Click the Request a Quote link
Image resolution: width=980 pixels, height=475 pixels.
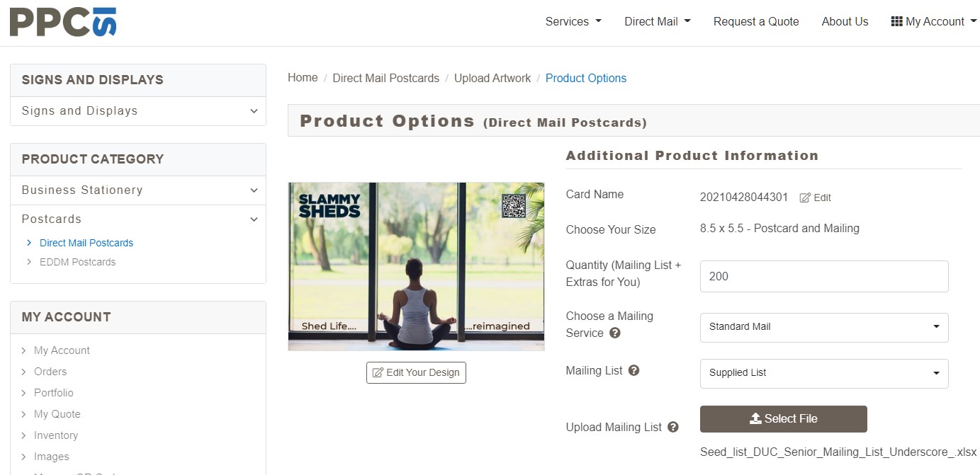tap(756, 21)
